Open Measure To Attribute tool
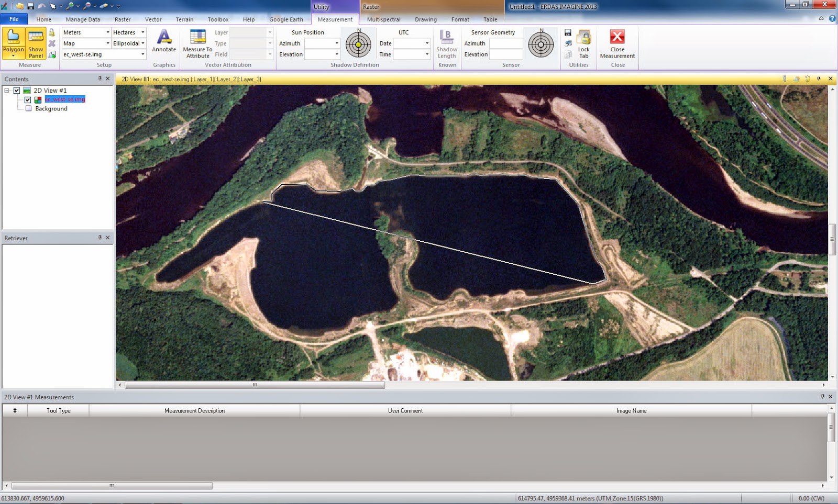This screenshot has width=838, height=504. coord(197,44)
